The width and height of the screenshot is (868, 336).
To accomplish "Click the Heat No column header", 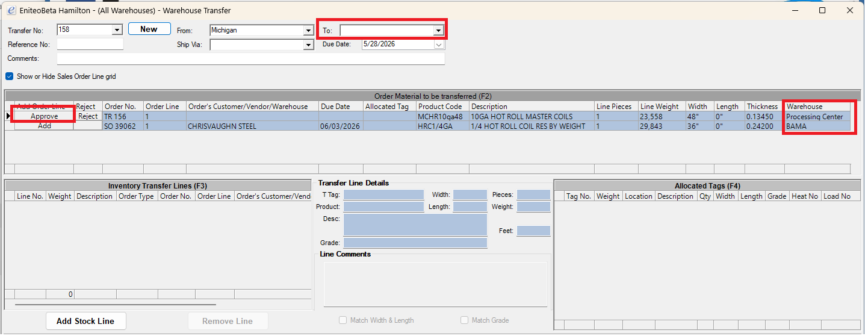I will coord(805,196).
